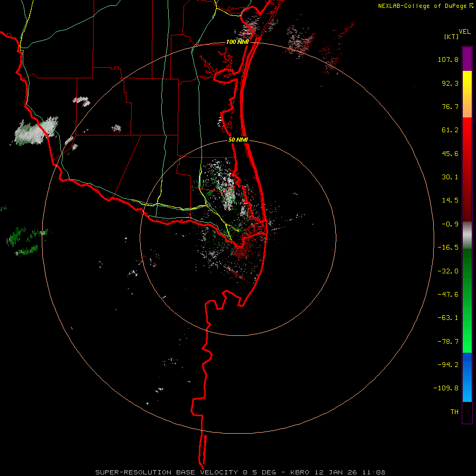Click the yellow-orange segment of the color bar

(467, 94)
